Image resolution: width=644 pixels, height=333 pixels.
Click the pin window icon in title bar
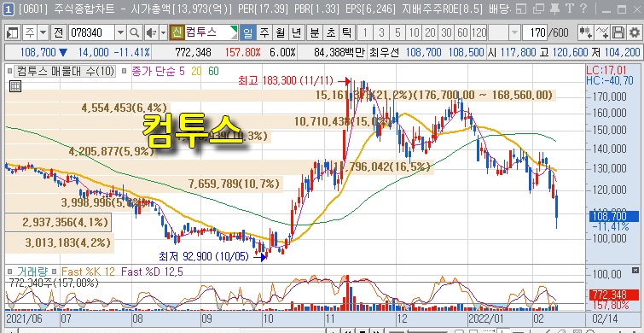(x=555, y=9)
